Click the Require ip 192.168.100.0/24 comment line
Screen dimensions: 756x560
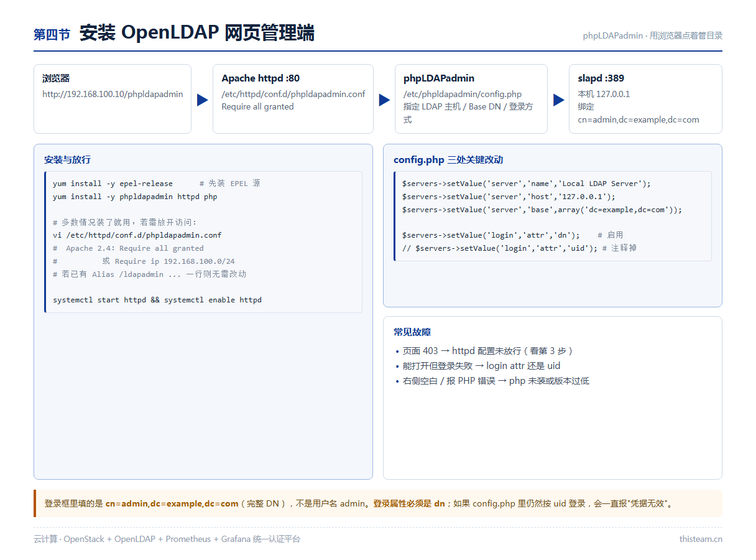tap(144, 261)
